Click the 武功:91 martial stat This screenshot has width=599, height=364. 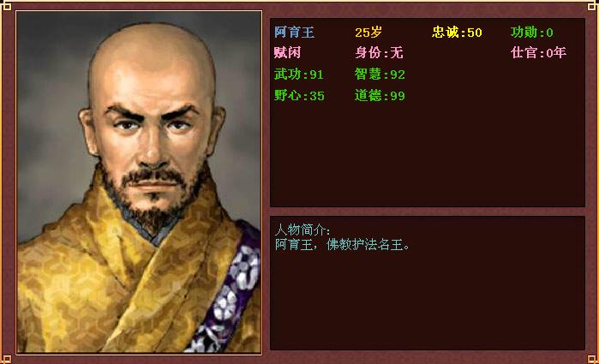point(299,75)
